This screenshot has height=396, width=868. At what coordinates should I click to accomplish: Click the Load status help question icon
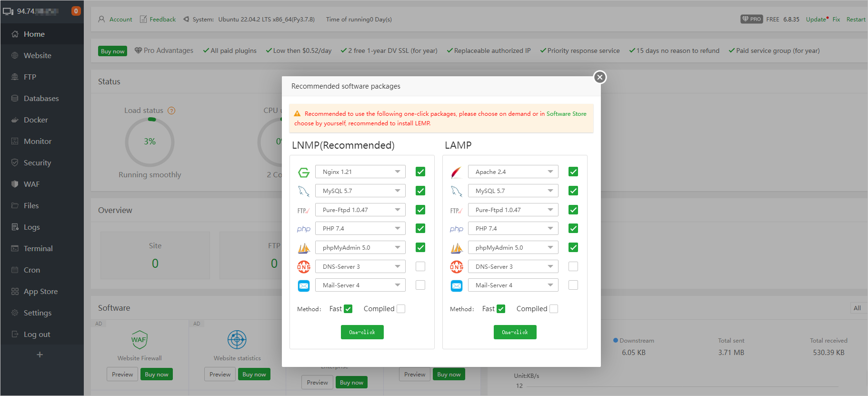(171, 111)
